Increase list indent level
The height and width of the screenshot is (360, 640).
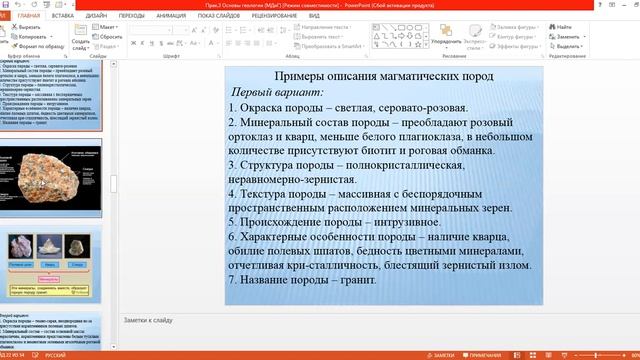270,30
